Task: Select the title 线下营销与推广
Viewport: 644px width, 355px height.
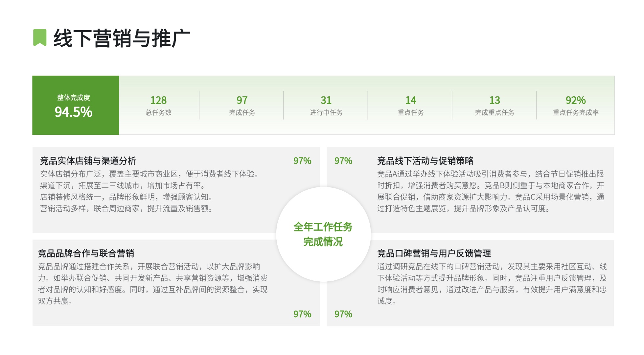Action: pyautogui.click(x=122, y=38)
